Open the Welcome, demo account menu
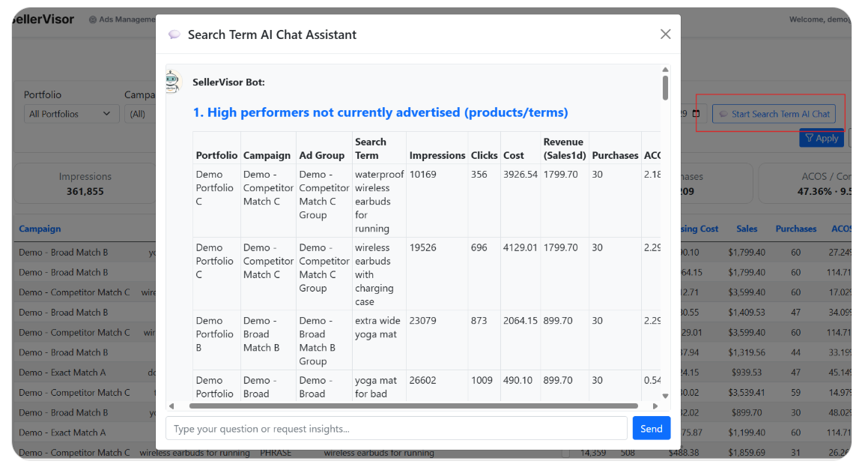This screenshot has width=868, height=470. tap(819, 19)
